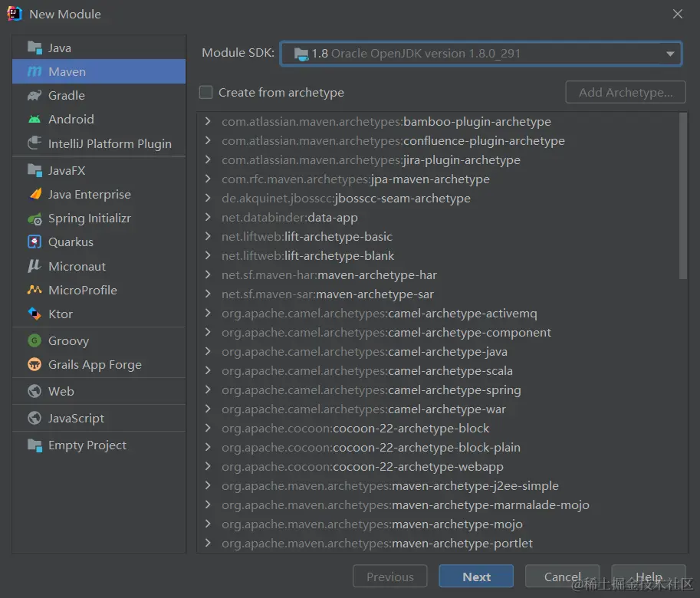Click the Gradle elephant icon
The width and height of the screenshot is (700, 598).
pos(35,96)
